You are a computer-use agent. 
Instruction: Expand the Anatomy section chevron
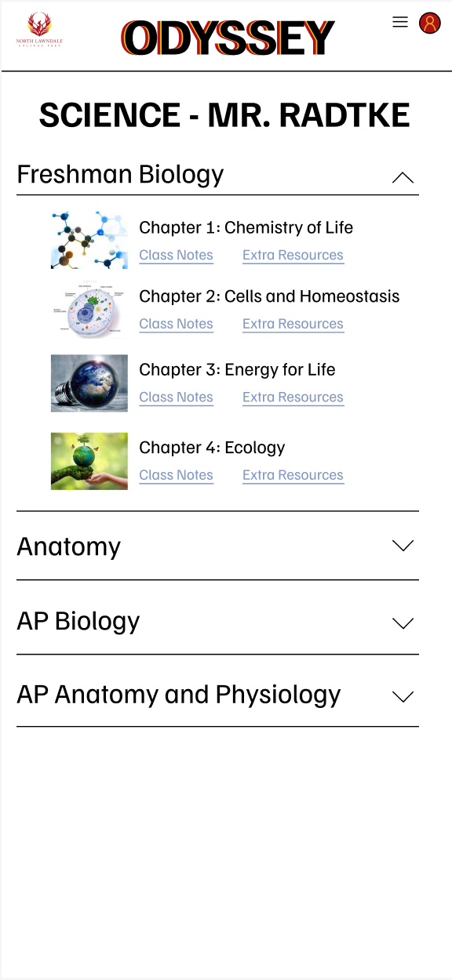[403, 546]
